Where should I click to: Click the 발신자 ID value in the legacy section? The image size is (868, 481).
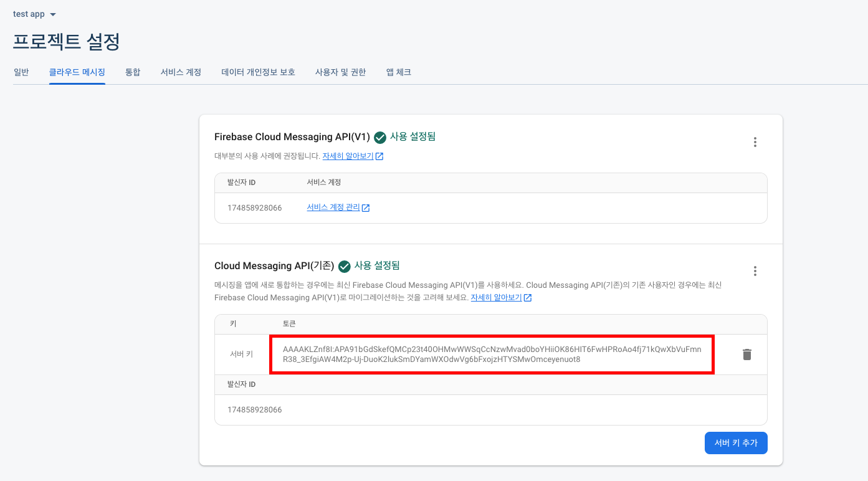[x=254, y=410]
